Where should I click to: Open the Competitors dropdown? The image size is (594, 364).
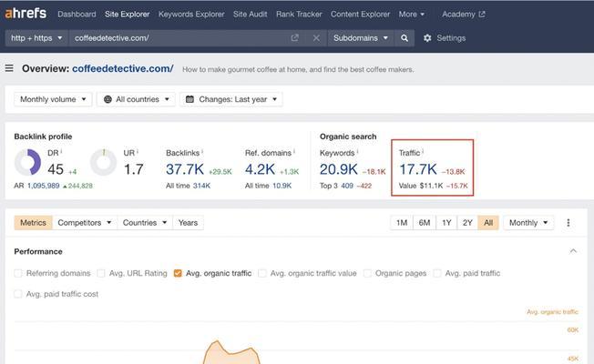85,222
